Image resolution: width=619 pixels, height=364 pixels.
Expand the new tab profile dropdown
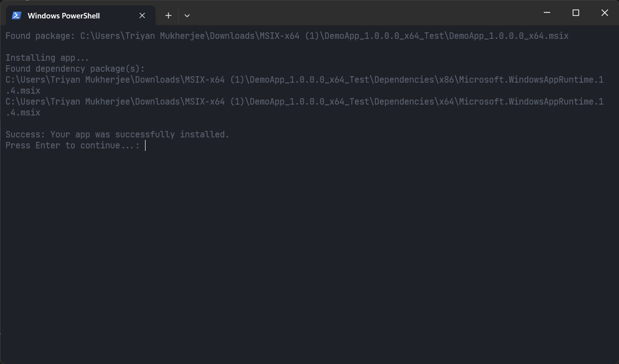coord(187,15)
